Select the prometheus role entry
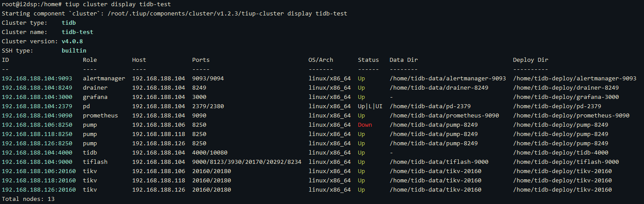Viewport: 644px width, 204px height. point(101,116)
